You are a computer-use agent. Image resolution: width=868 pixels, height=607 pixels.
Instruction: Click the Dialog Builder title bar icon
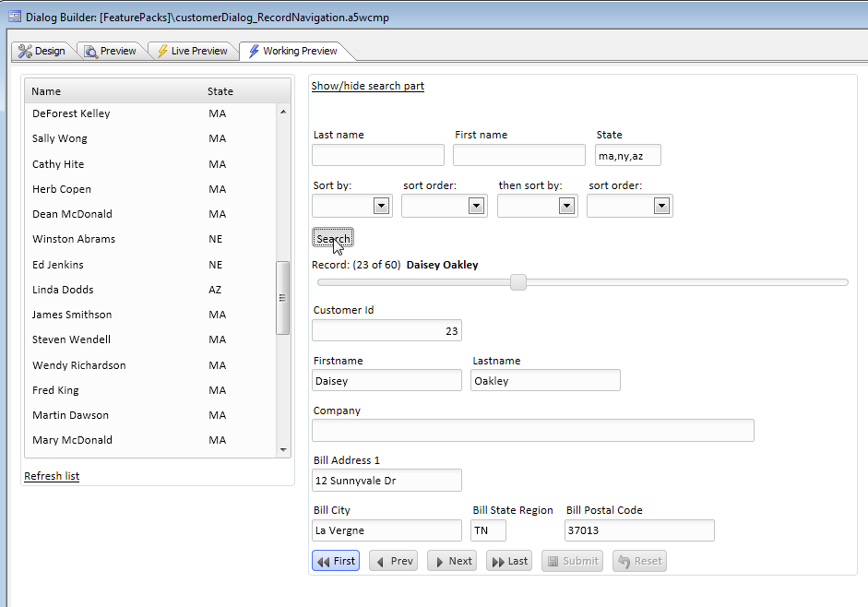(x=15, y=17)
